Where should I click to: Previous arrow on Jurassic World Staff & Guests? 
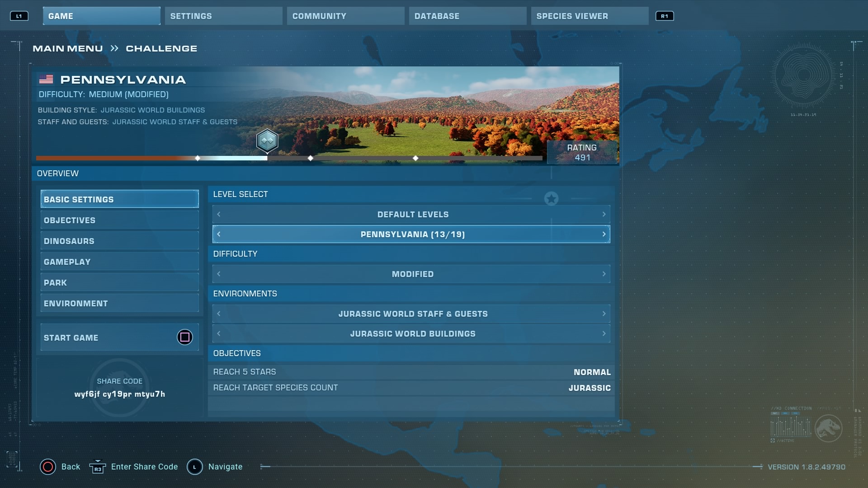click(219, 314)
